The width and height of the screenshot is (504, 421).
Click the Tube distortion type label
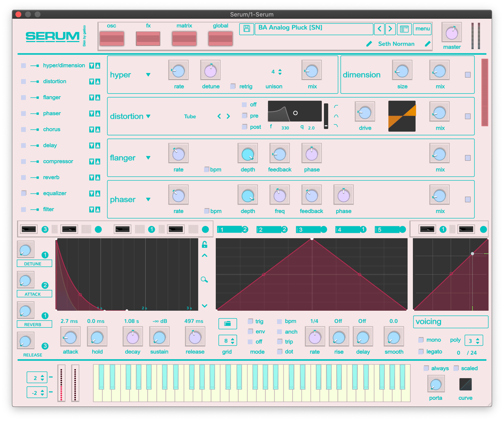coord(190,116)
